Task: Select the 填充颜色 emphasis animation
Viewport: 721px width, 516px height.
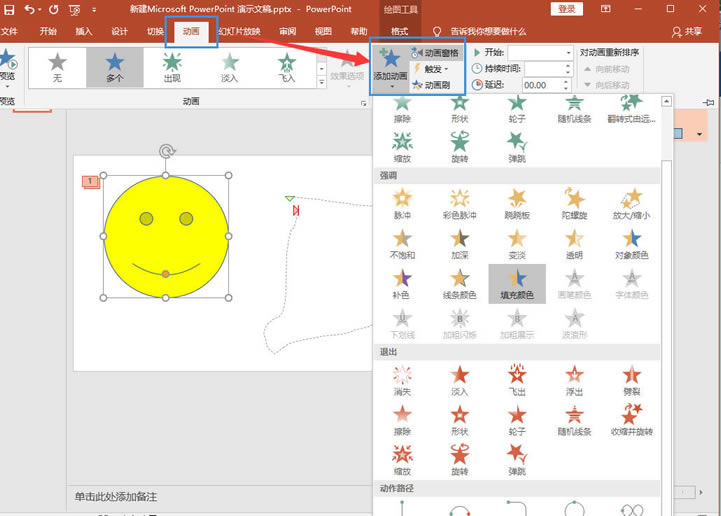Action: tap(517, 283)
